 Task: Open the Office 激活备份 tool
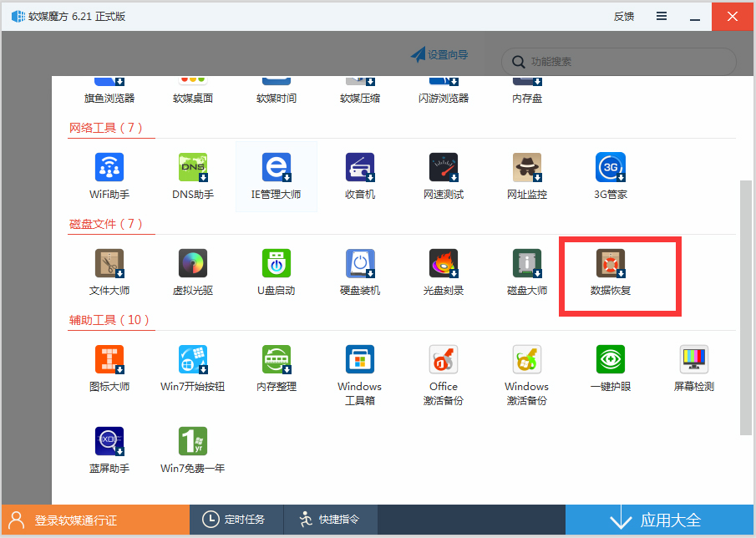[x=444, y=360]
